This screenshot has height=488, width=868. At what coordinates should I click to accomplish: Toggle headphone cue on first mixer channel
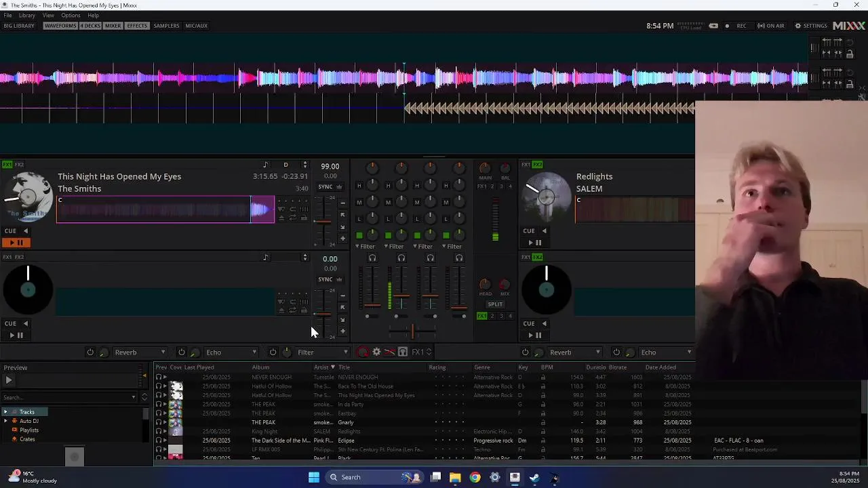pos(372,258)
